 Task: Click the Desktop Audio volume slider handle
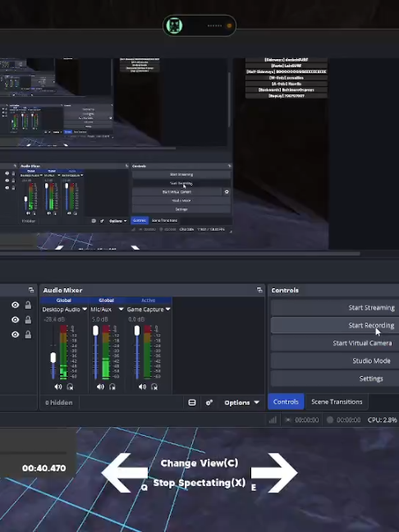53,358
